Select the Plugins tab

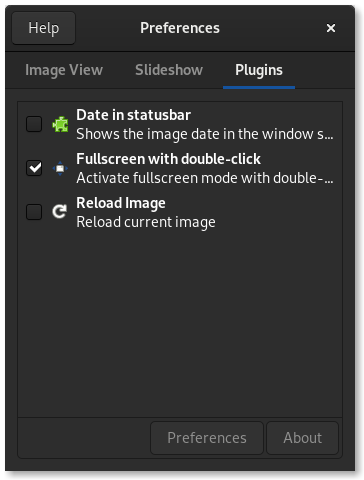(259, 70)
